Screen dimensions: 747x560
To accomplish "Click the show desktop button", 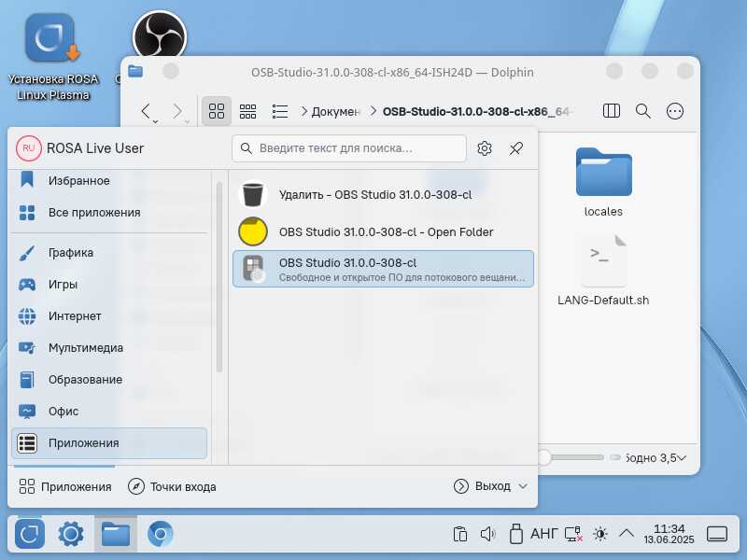I will point(716,534).
